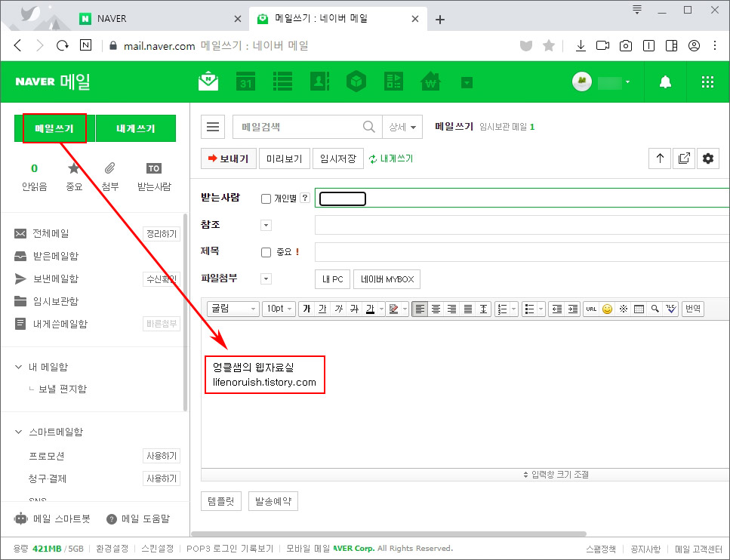
Task: Open the font color swatch in the toolbar
Action: (x=370, y=308)
